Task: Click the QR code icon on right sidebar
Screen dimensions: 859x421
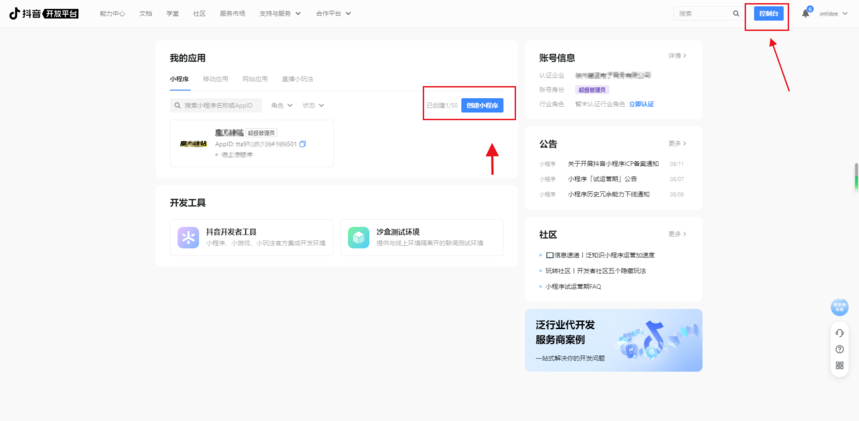Action: (x=840, y=365)
